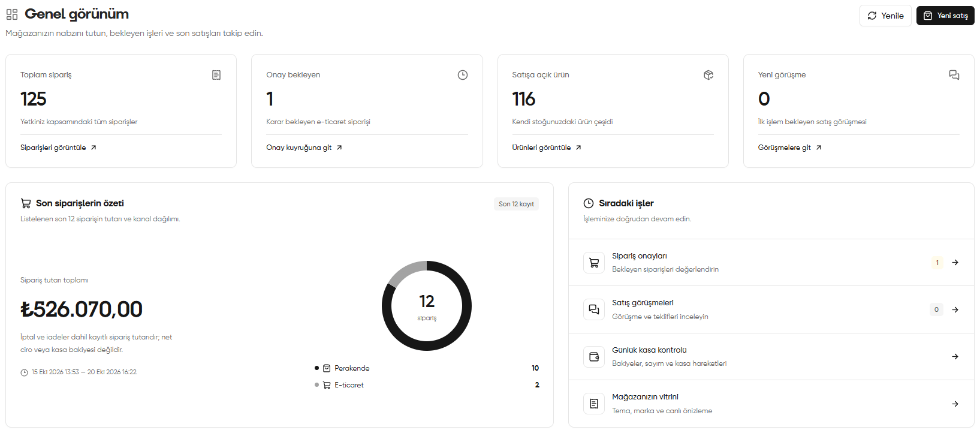This screenshot has width=980, height=433.
Task: Click the product count 116
Action: pos(524,98)
